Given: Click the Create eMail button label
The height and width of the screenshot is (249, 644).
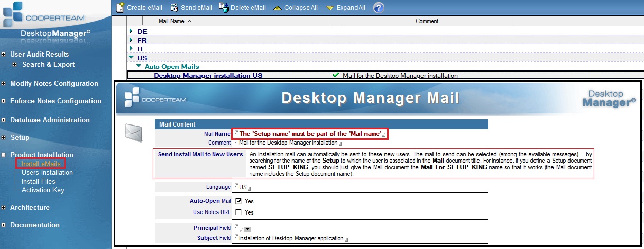Looking at the screenshot, I should [x=144, y=8].
